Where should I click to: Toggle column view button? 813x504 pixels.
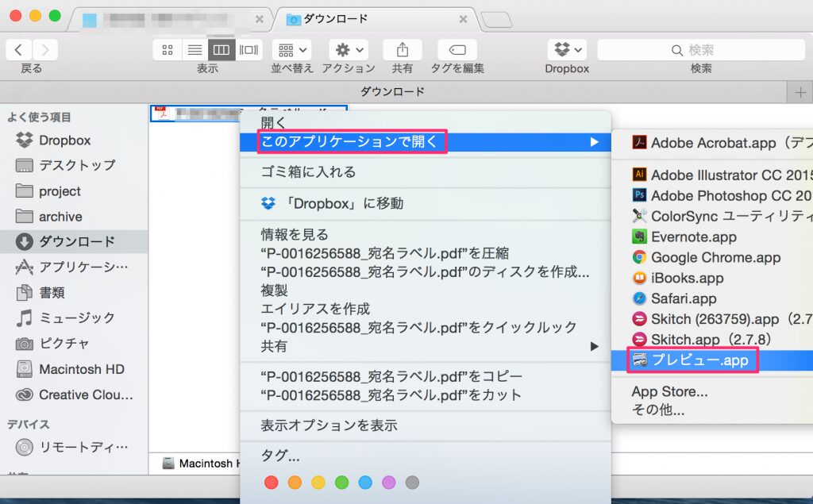[222, 50]
